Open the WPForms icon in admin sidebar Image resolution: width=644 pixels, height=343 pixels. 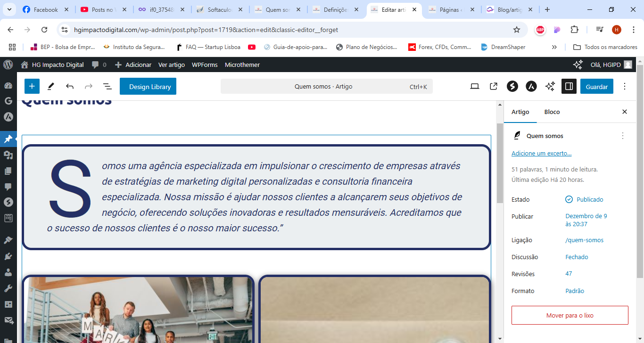pyautogui.click(x=8, y=218)
